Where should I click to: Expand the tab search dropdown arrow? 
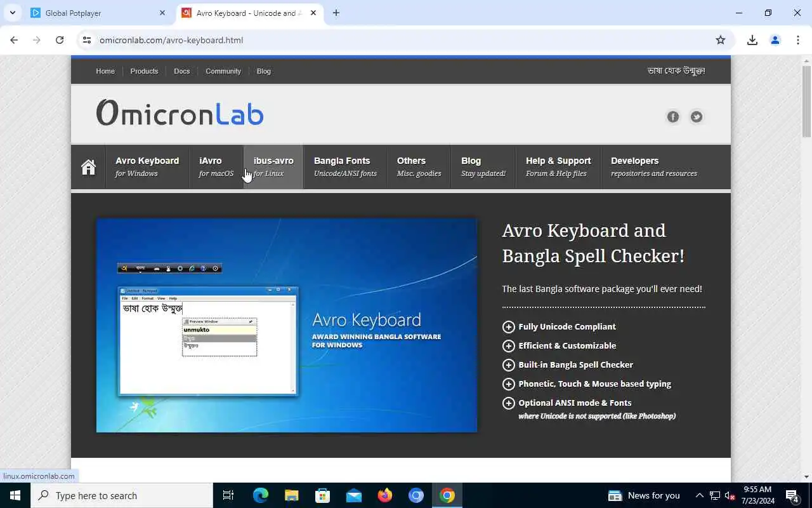[x=12, y=13]
